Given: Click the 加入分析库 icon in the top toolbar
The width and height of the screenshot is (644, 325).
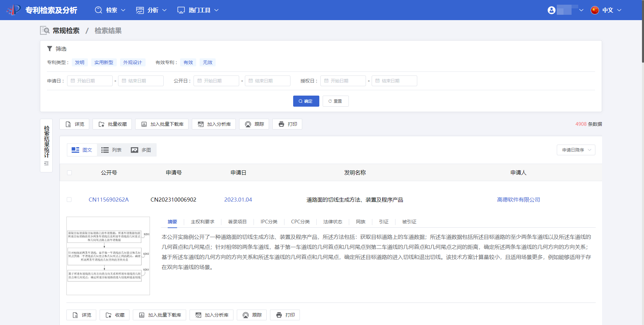Looking at the screenshot, I should 201,124.
